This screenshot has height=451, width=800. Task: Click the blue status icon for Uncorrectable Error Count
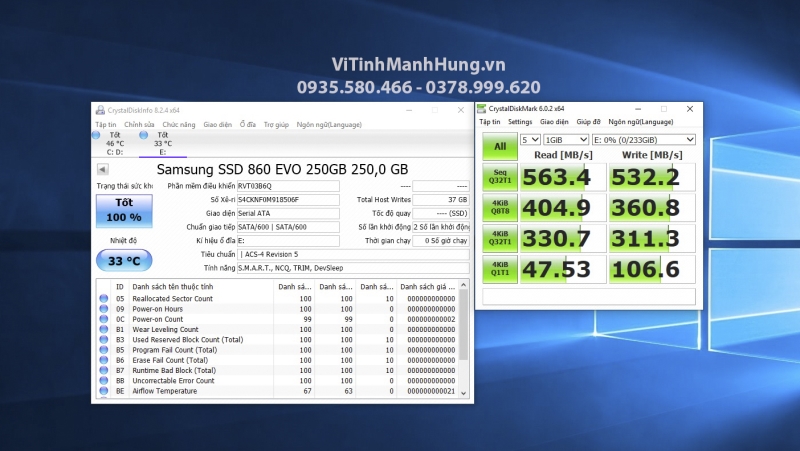(104, 380)
